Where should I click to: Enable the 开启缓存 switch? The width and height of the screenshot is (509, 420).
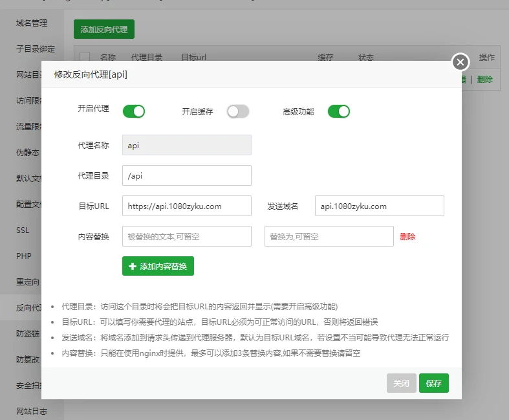click(237, 111)
